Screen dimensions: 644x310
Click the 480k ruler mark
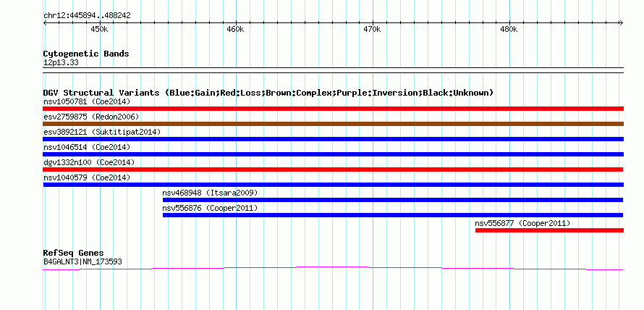pos(509,30)
